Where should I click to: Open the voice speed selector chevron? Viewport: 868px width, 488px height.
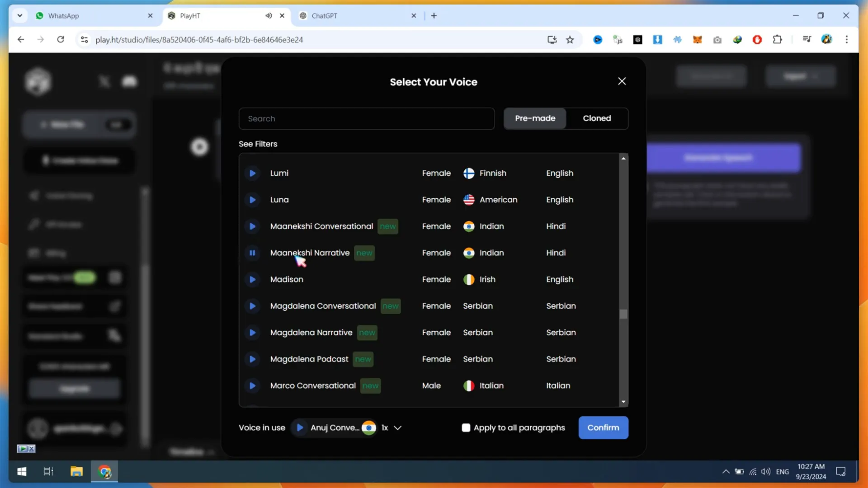[x=398, y=428]
